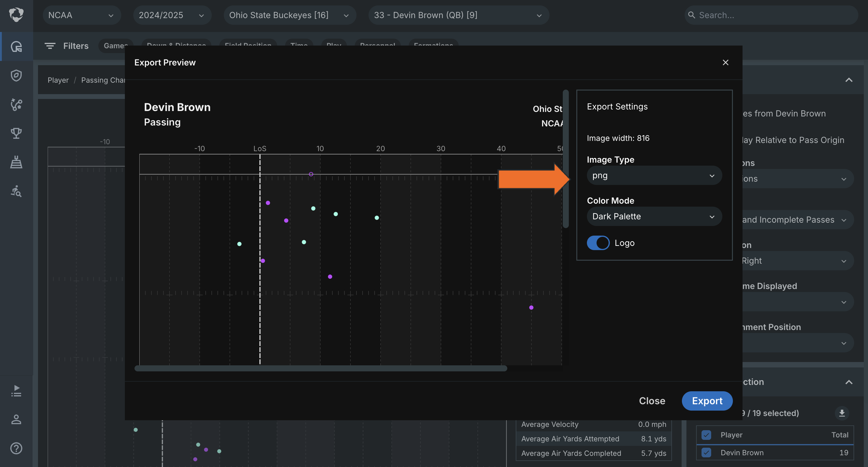
Task: Open the Image Type png dropdown
Action: pyautogui.click(x=654, y=176)
